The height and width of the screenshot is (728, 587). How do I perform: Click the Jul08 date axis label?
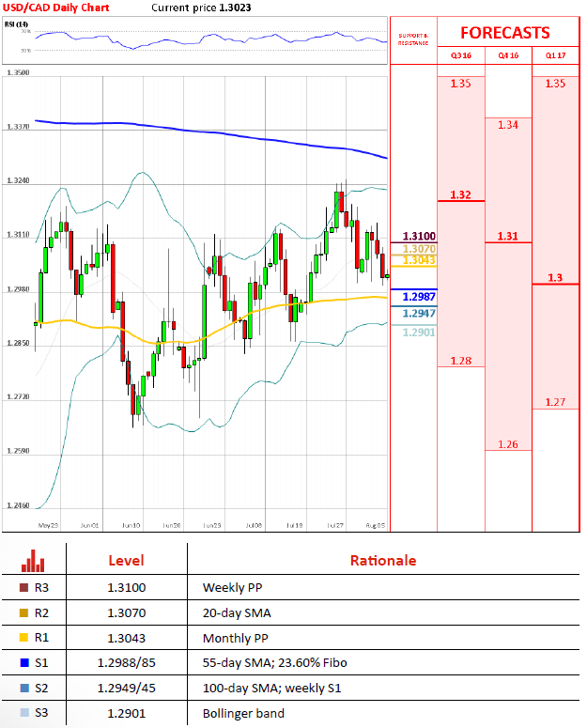point(254,525)
